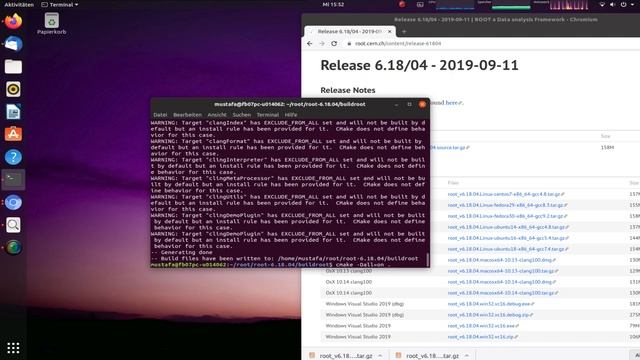The height and width of the screenshot is (360, 640).
Task: Download the macosx64-10.13 clang100 dmg
Action: tap(502, 260)
